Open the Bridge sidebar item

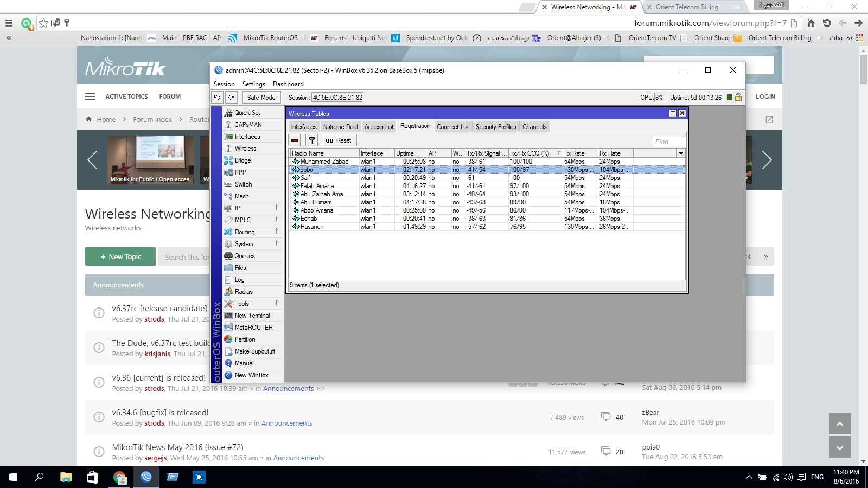click(x=242, y=160)
